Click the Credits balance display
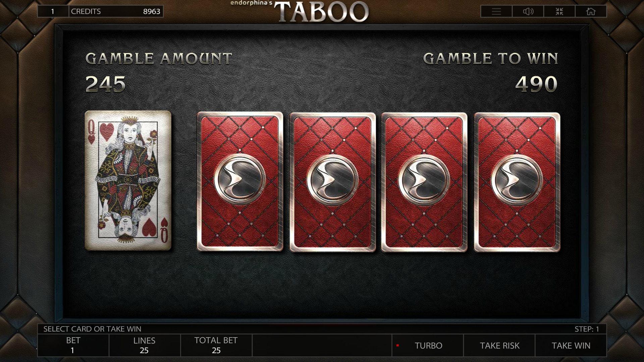The height and width of the screenshot is (362, 644). (116, 11)
